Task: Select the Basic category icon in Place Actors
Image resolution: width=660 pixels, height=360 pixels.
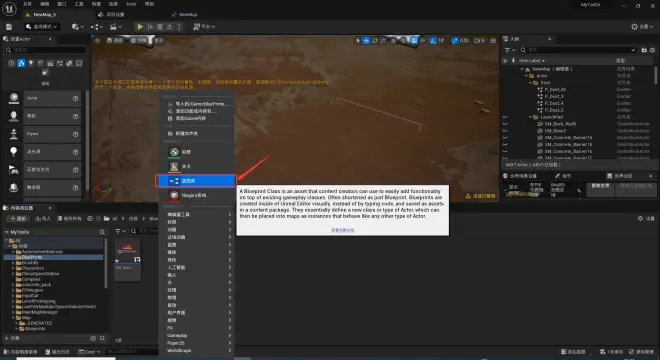Action: click(x=21, y=63)
